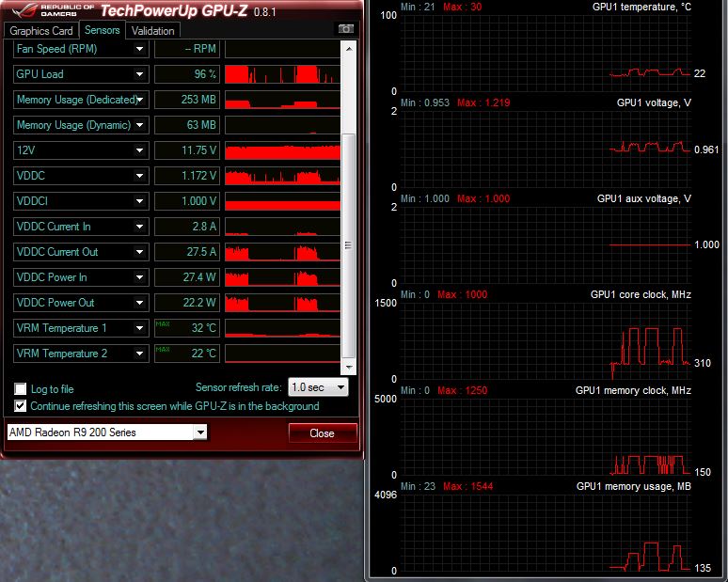Image resolution: width=728 pixels, height=582 pixels.
Task: Expand Memory Usage (Dedicated) dropdown
Action: click(139, 100)
